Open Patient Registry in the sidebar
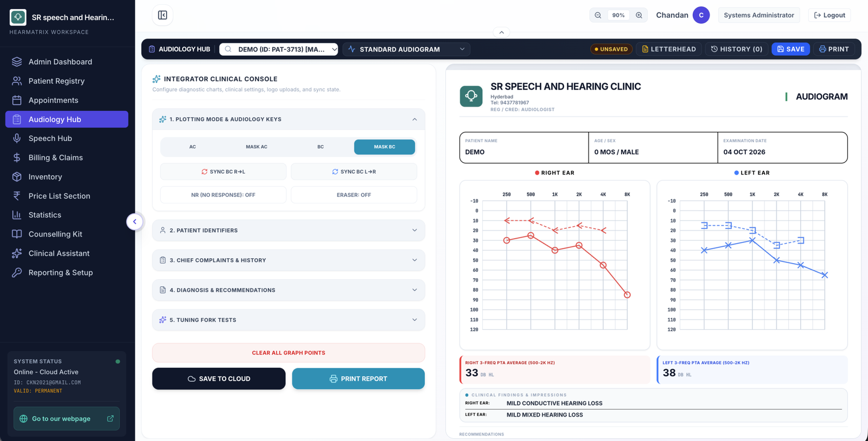Viewport: 868px width, 441px height. pos(67,81)
